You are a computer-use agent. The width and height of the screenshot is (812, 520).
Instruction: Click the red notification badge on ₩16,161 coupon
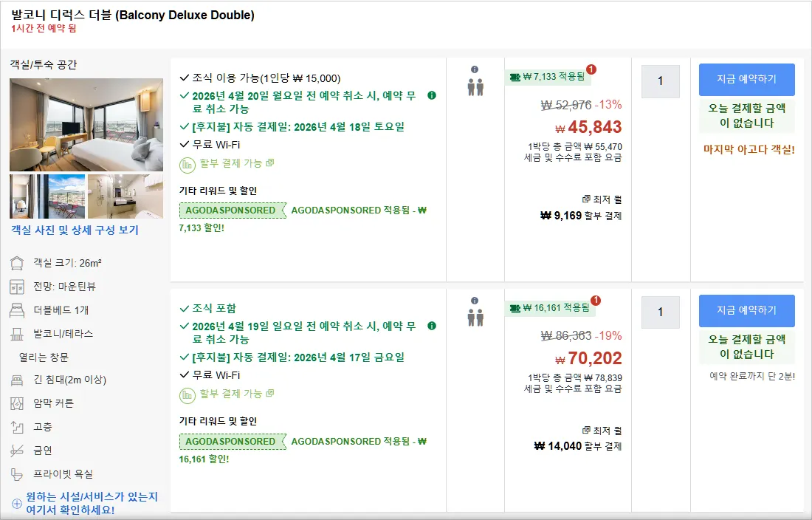(596, 301)
